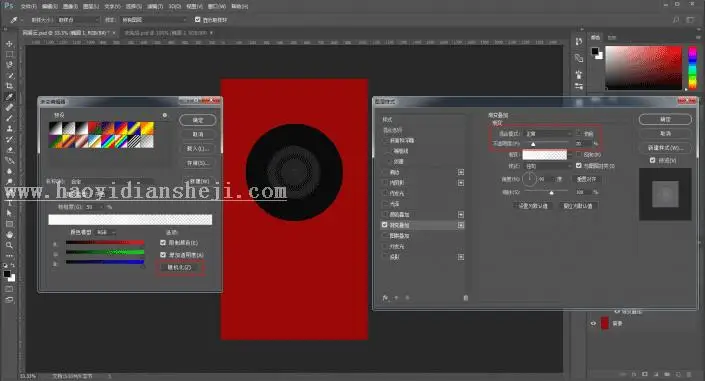
Task: Open the Filter menu
Action: coord(155,6)
